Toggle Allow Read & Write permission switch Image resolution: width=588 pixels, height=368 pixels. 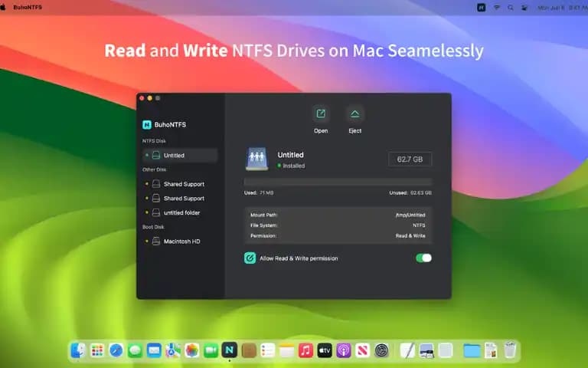click(423, 258)
